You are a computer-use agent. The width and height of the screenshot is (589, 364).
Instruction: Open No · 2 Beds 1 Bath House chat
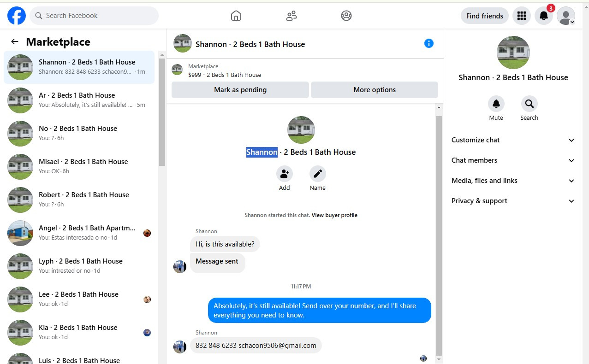79,134
